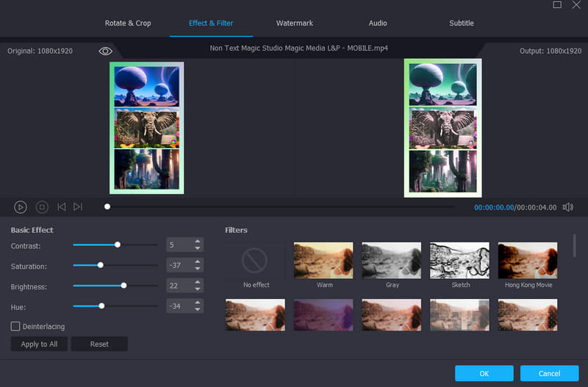Image resolution: width=588 pixels, height=387 pixels.
Task: Mute the volume speaker icon
Action: coord(567,207)
